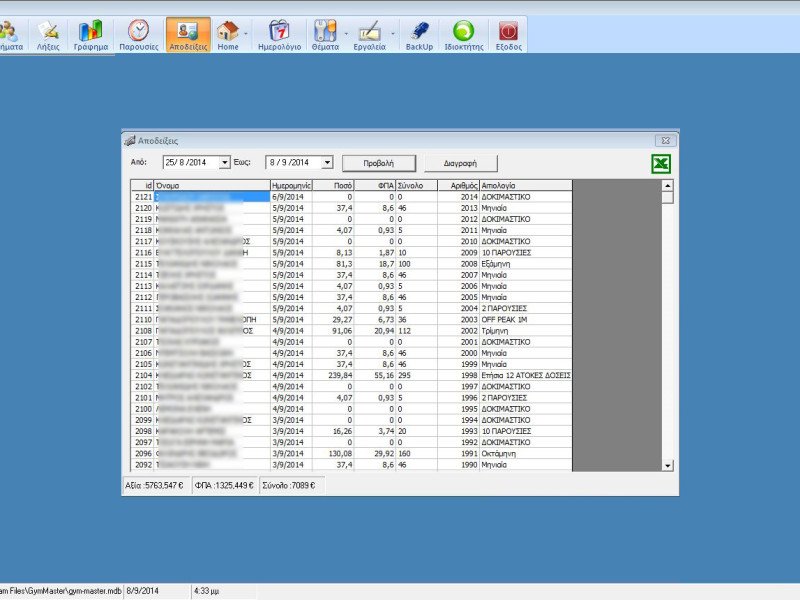Click 'Τρίμηνη' cell in row 2108

[526, 331]
